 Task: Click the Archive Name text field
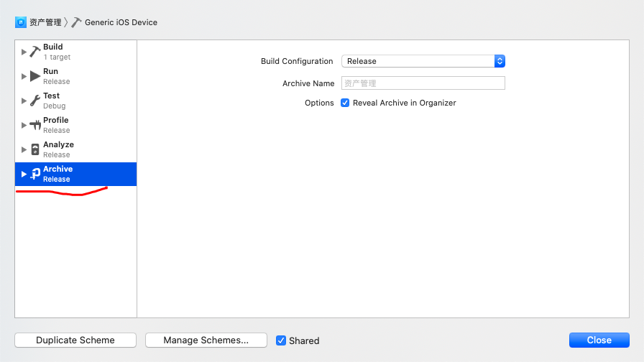point(423,83)
